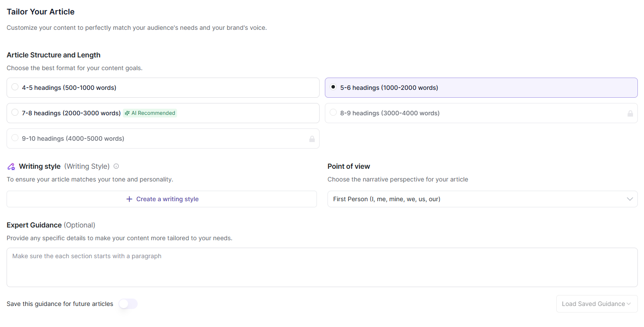Select the 4-5 headings (500-1000 words) radio

coord(15,87)
